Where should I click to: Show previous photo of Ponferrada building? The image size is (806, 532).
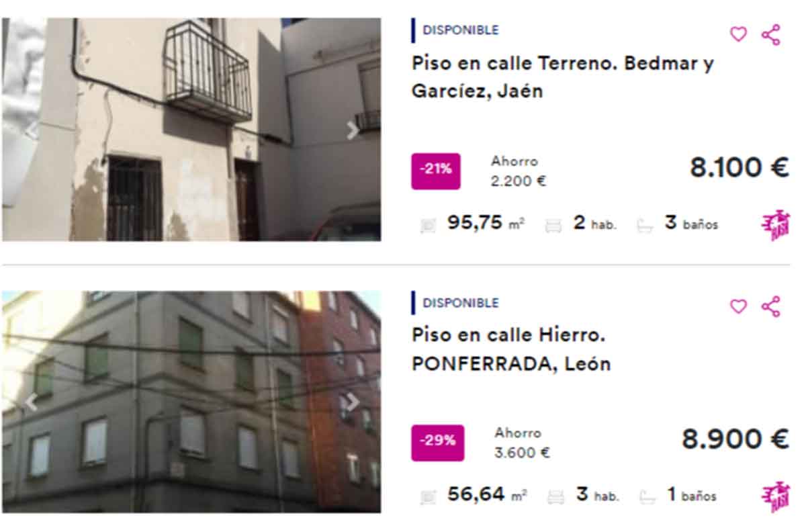[31, 402]
